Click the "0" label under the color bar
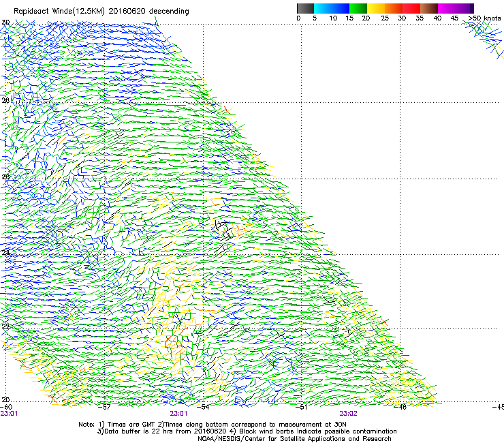This screenshot has height=443, width=504. (x=298, y=18)
